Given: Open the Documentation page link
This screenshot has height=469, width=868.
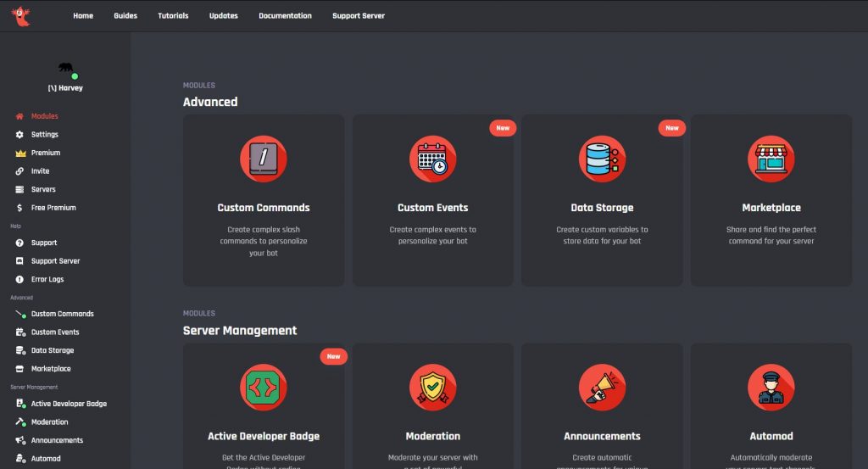Looking at the screenshot, I should pyautogui.click(x=285, y=16).
